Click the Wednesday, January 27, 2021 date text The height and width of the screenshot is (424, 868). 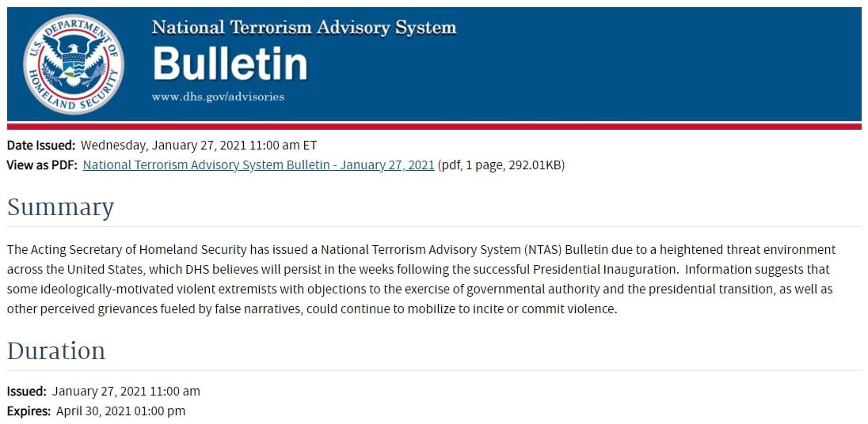[199, 145]
